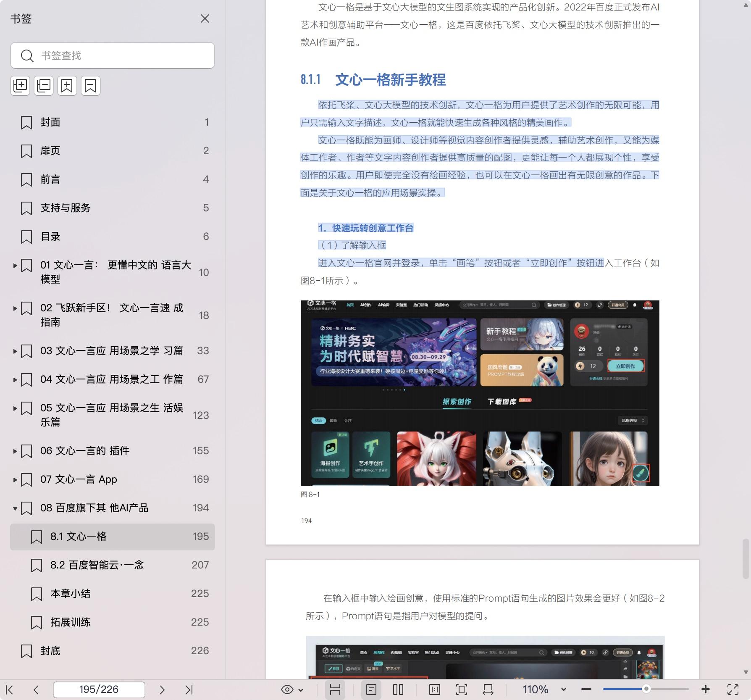Remove bookmark icon
The height and width of the screenshot is (700, 751).
[91, 86]
